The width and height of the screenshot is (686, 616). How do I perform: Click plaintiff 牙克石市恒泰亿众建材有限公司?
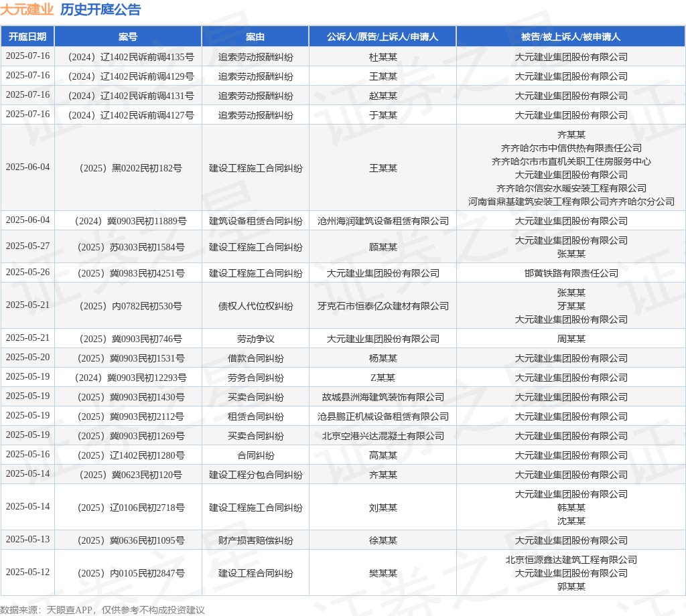(x=383, y=307)
